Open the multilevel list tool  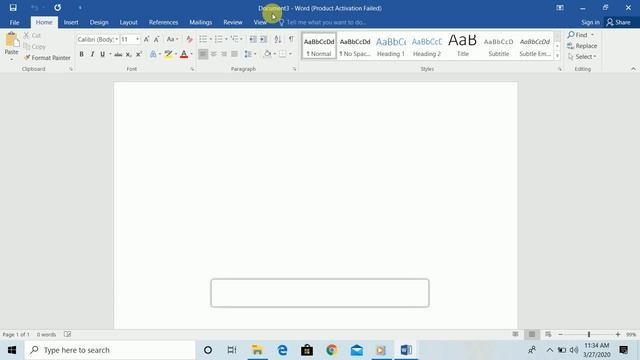(235, 39)
